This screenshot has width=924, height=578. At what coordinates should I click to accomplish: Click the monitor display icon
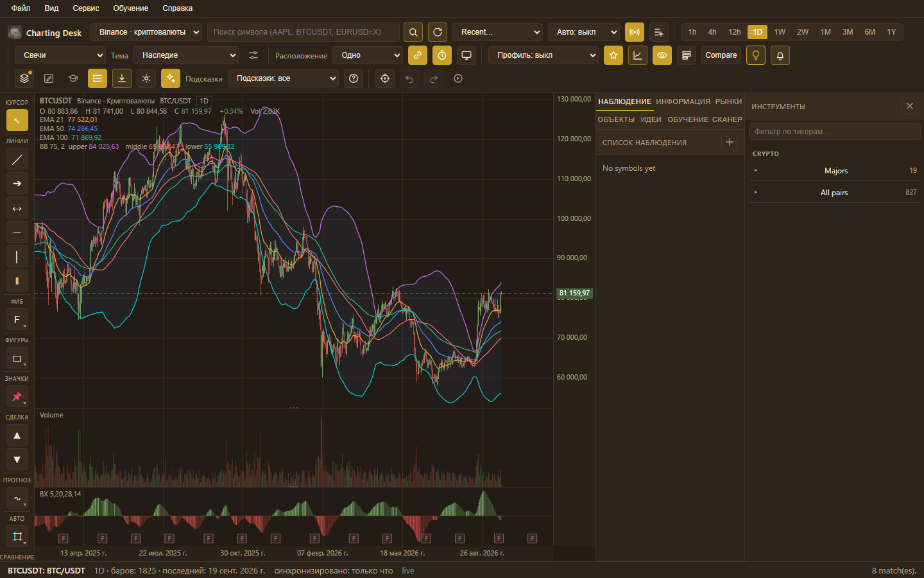[466, 55]
